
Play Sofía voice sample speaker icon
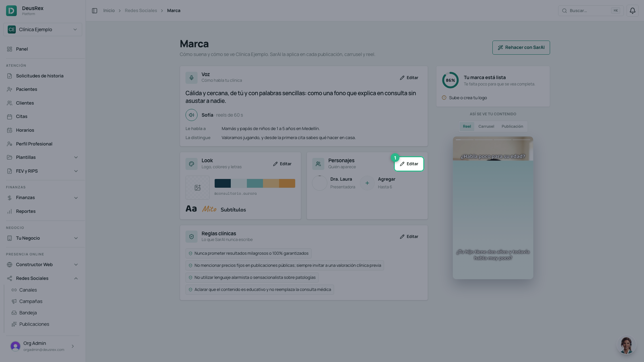[192, 115]
